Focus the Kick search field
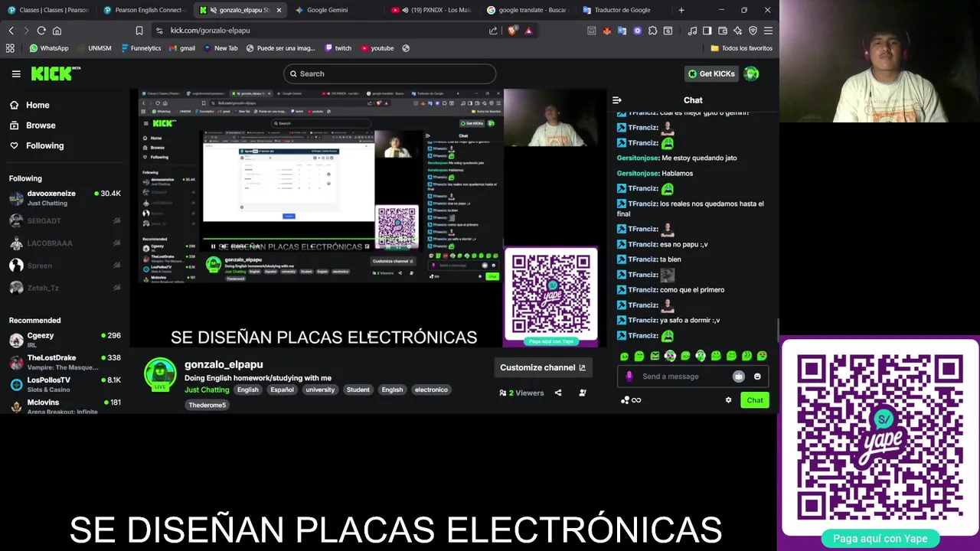Screen dimensions: 980x551 tap(390, 73)
